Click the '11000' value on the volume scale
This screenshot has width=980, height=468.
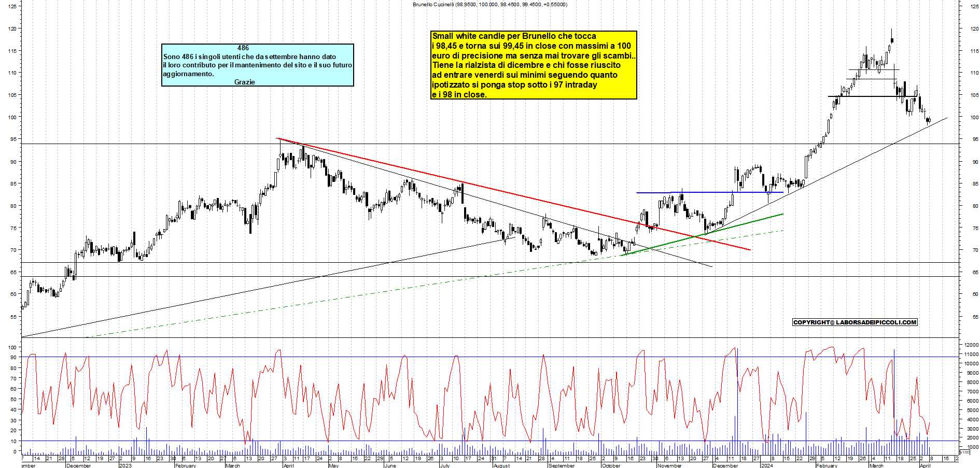(971, 354)
